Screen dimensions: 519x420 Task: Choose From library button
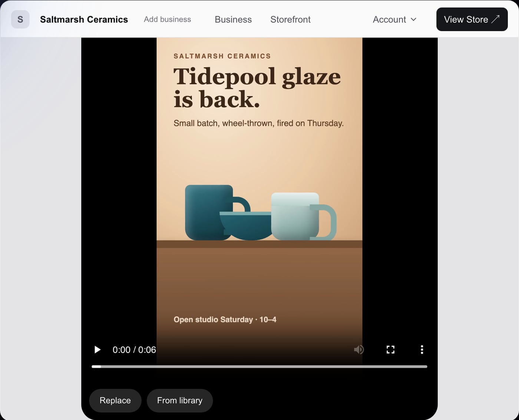click(180, 400)
